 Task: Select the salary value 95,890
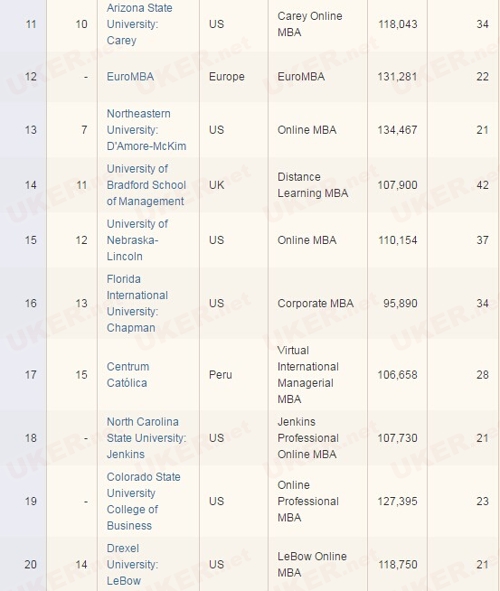pyautogui.click(x=400, y=303)
